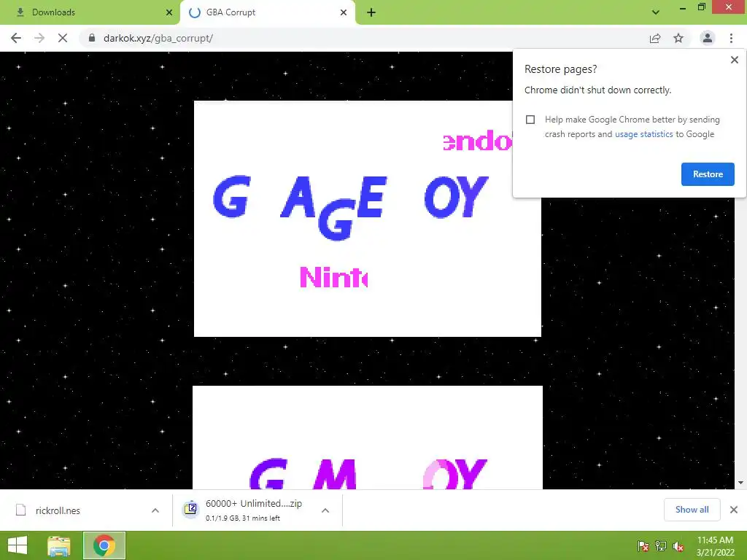Open the Windows Start menu
747x560 pixels.
click(18, 545)
